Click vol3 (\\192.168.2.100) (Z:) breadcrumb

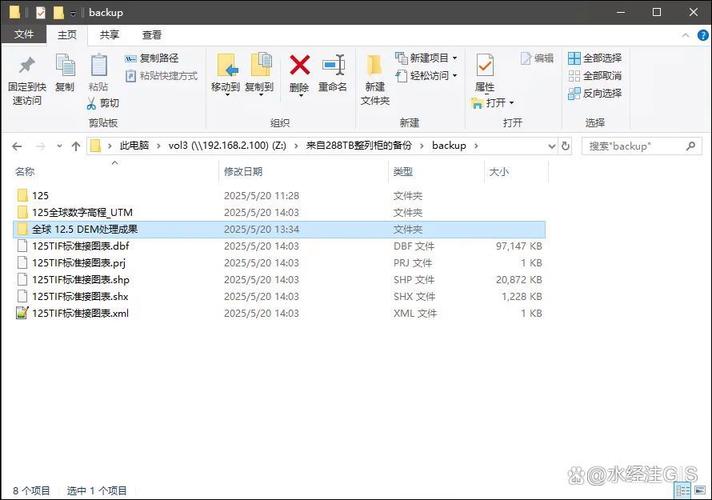227,145
